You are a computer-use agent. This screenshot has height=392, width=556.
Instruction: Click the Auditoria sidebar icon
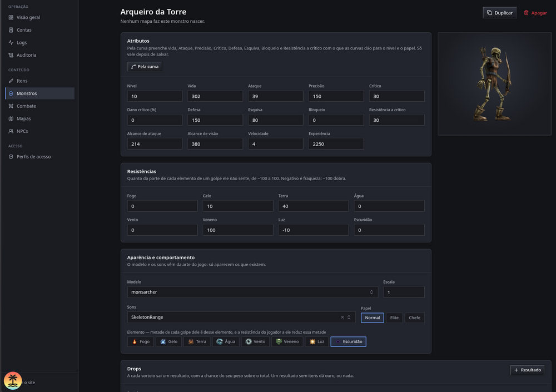point(11,56)
